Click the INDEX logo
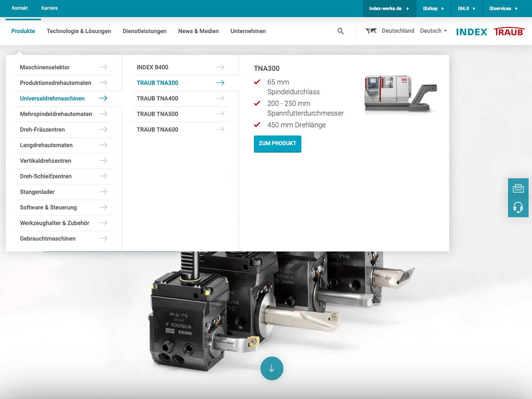The width and height of the screenshot is (532, 399). 471,32
